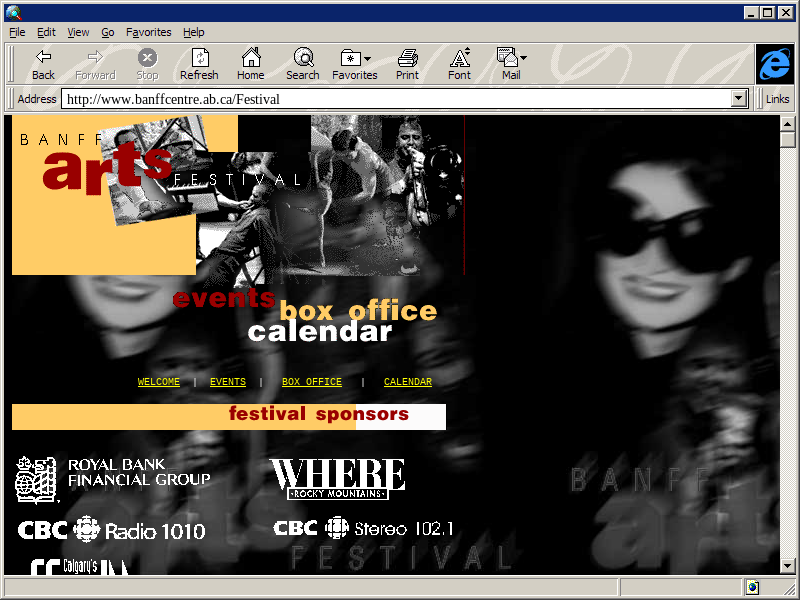The image size is (800, 600).
Task: Click the Internet Explorer logo icon
Action: [774, 64]
